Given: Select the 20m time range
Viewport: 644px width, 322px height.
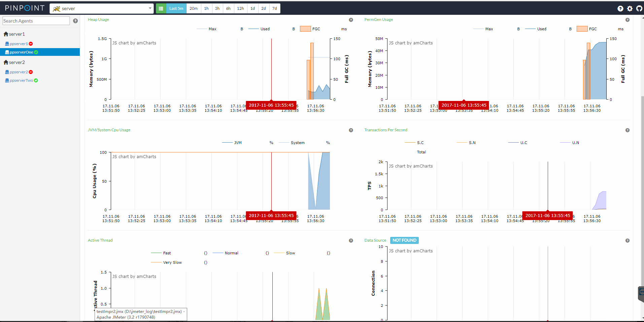Looking at the screenshot, I should point(194,8).
